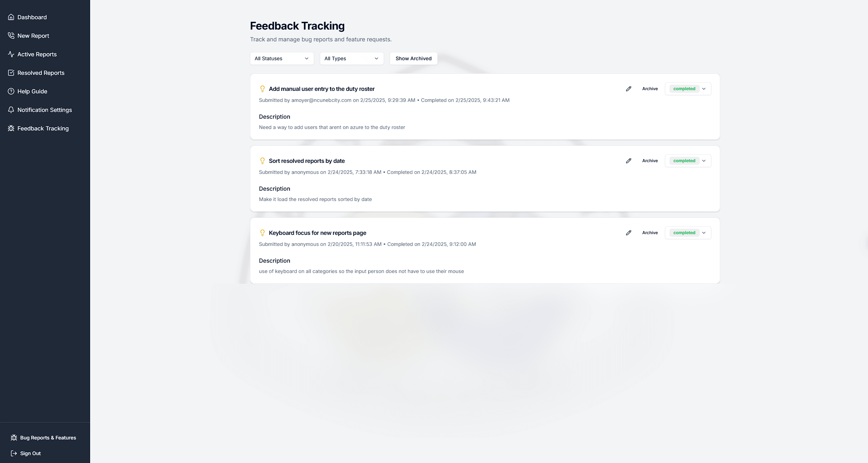Image resolution: width=868 pixels, height=463 pixels.
Task: Click the pencil edit icon for duty roster item
Action: 629,89
